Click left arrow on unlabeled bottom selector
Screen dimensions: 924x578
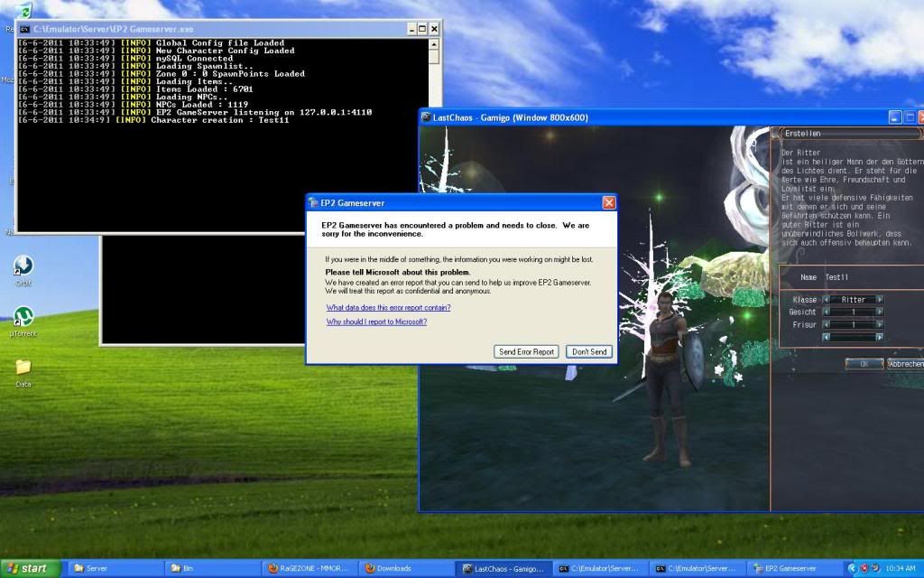[x=827, y=338]
